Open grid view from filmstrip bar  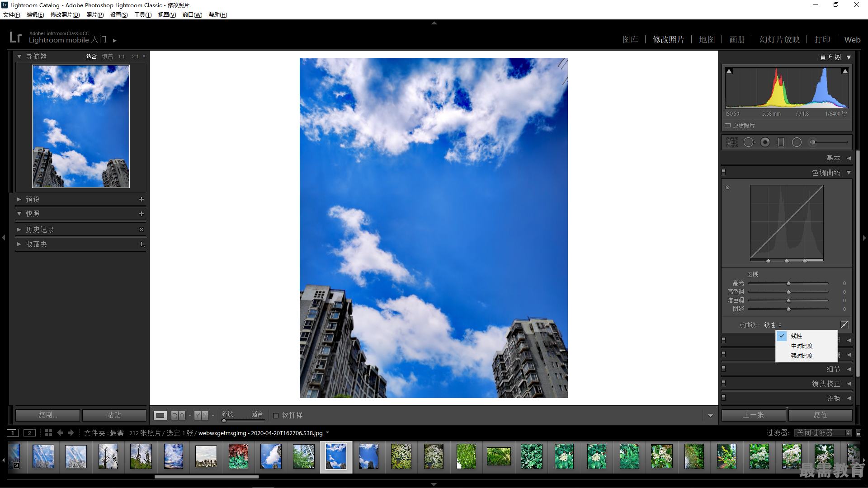[48, 433]
